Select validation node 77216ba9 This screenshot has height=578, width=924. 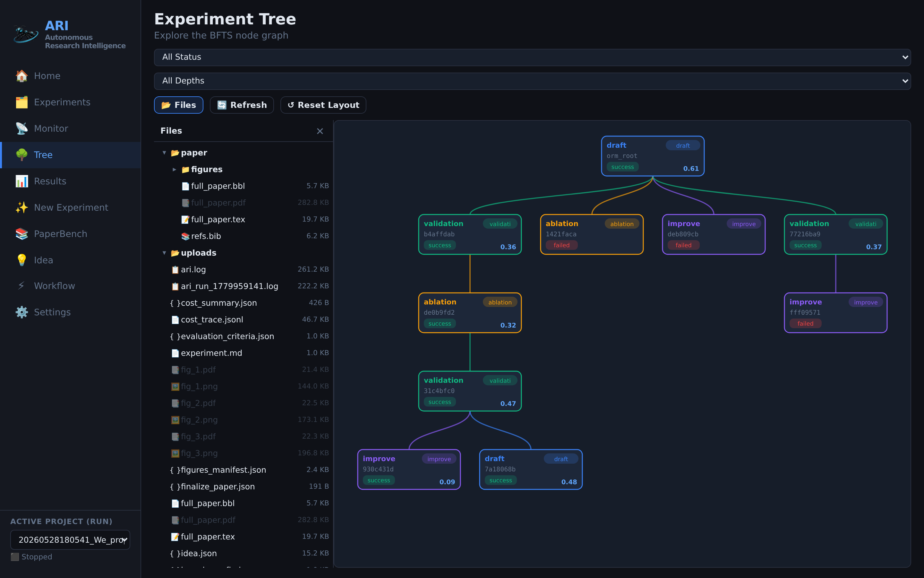coord(835,234)
